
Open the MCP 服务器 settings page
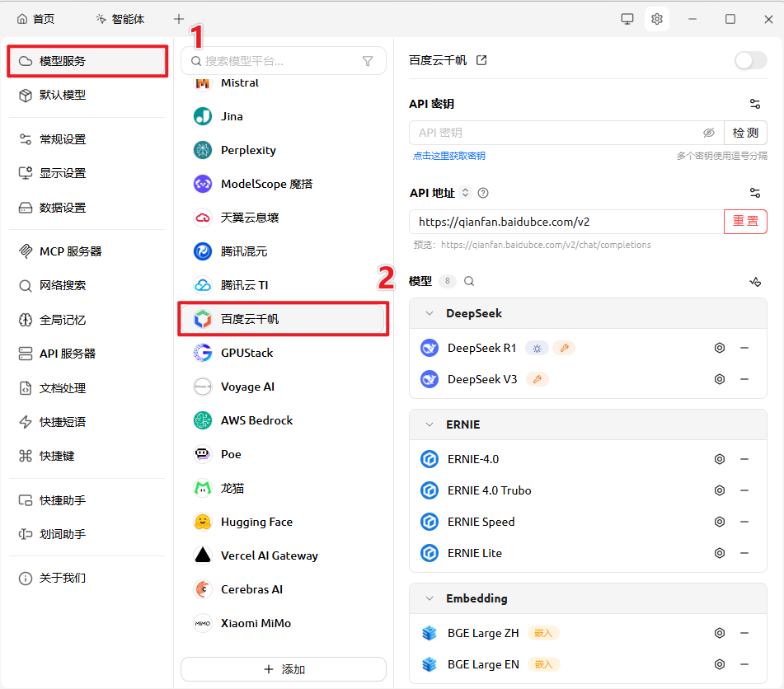click(x=71, y=251)
